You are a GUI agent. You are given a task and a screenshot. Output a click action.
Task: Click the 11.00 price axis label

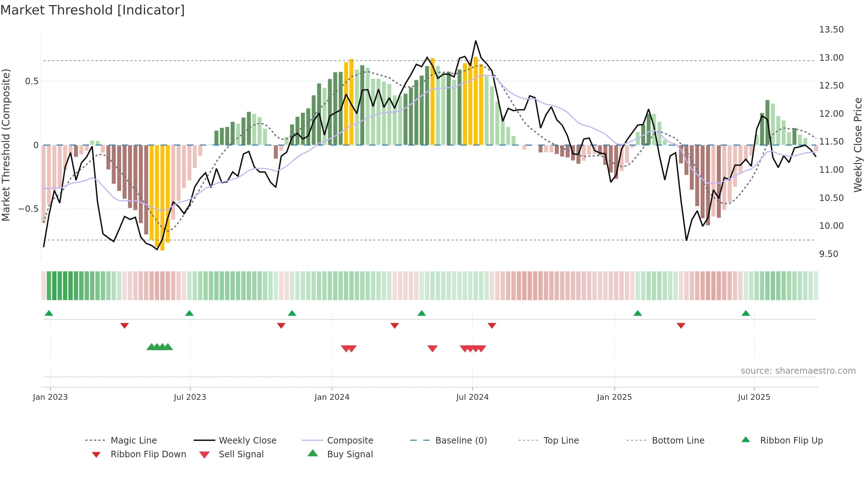click(831, 170)
